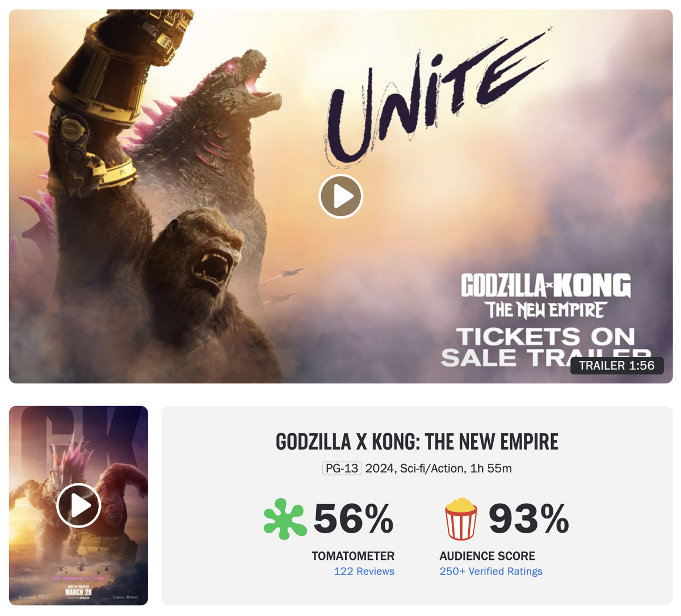
Task: Select the 56% Tomatometer score
Action: (x=354, y=519)
